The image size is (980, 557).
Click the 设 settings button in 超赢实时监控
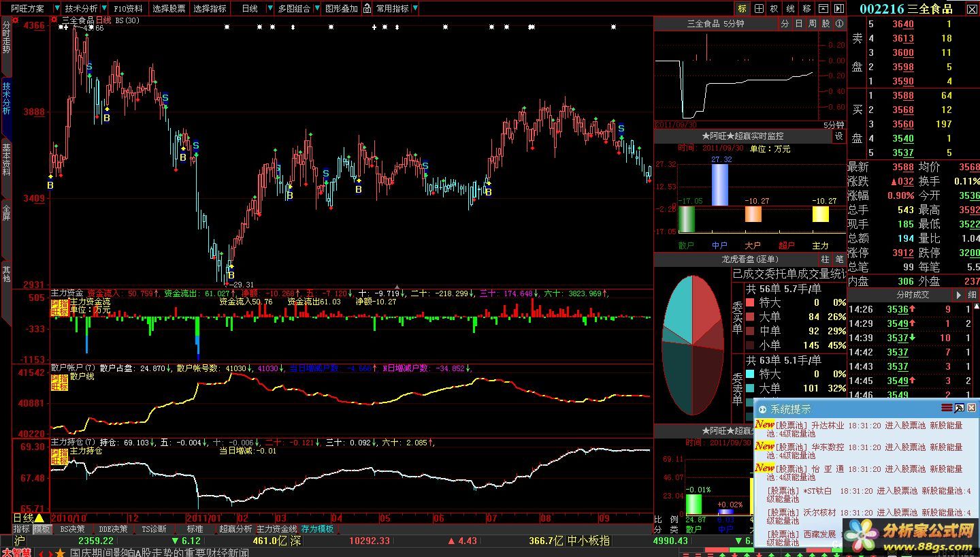(839, 136)
